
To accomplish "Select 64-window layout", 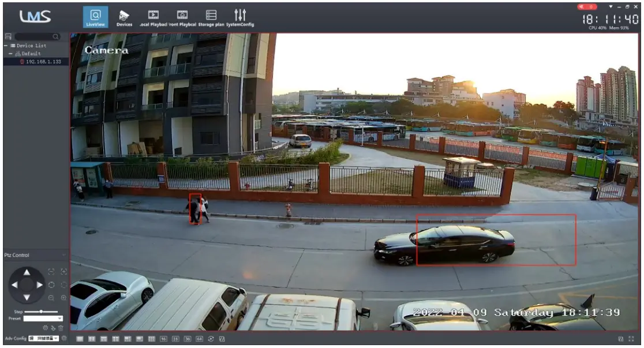I will [199, 339].
